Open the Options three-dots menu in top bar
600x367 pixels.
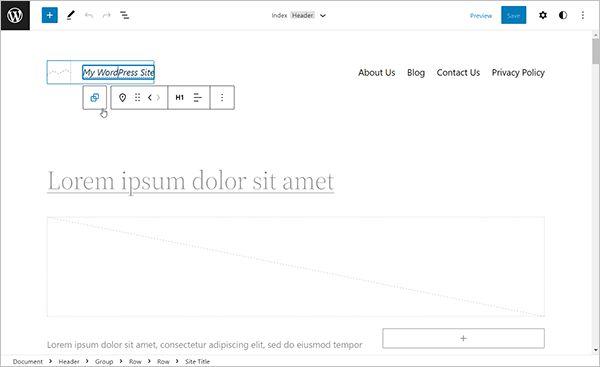pyautogui.click(x=583, y=15)
